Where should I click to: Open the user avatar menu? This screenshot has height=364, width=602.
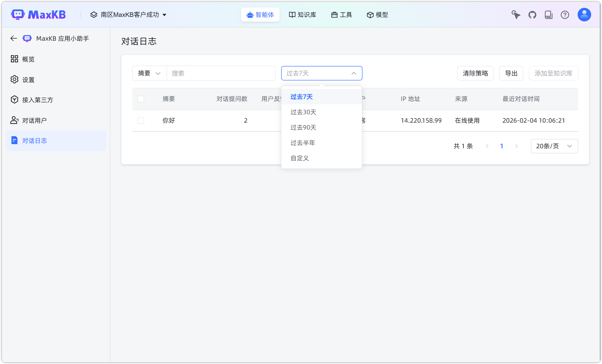tap(584, 14)
